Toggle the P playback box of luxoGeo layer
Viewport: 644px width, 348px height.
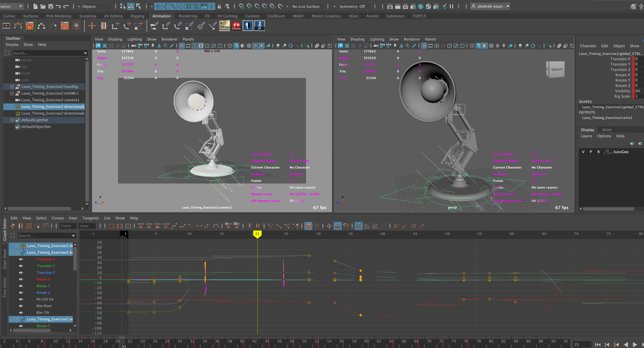point(591,152)
